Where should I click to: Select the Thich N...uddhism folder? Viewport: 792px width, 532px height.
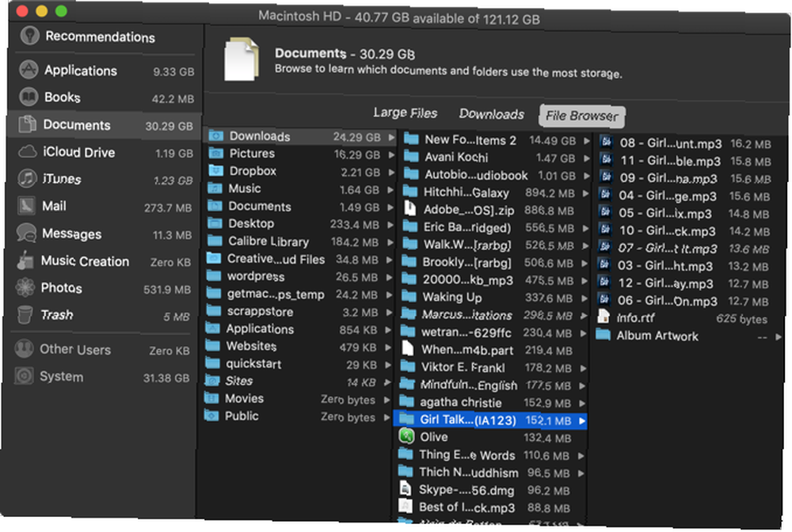491,473
